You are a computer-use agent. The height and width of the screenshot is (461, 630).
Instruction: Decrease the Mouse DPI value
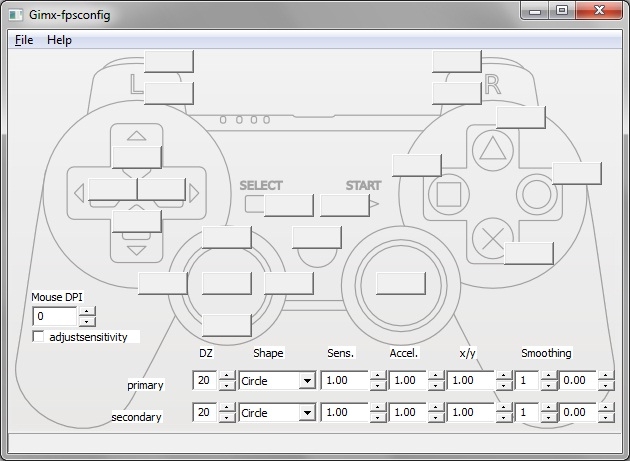tap(87, 321)
